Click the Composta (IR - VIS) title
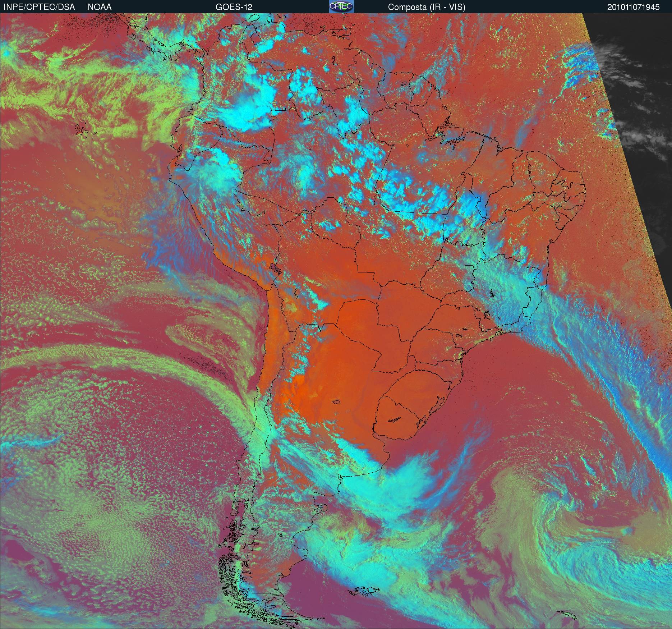 427,7
